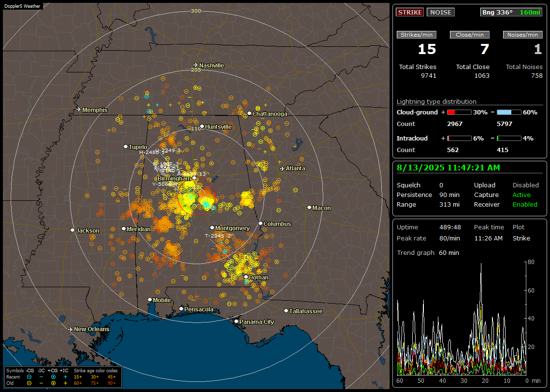Click the Recent +IC symbol in the legend

(65, 377)
